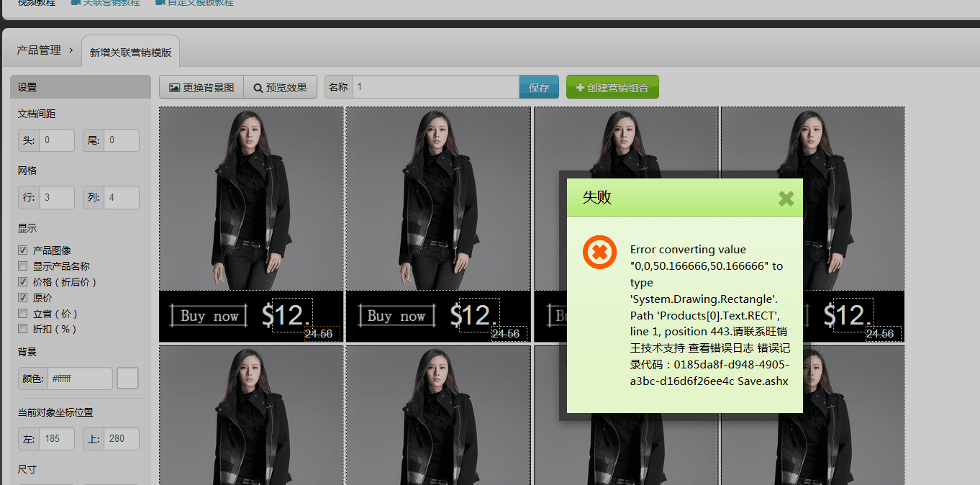Enable the 显示产品名称 checkbox
This screenshot has height=485, width=980.
pyautogui.click(x=23, y=266)
